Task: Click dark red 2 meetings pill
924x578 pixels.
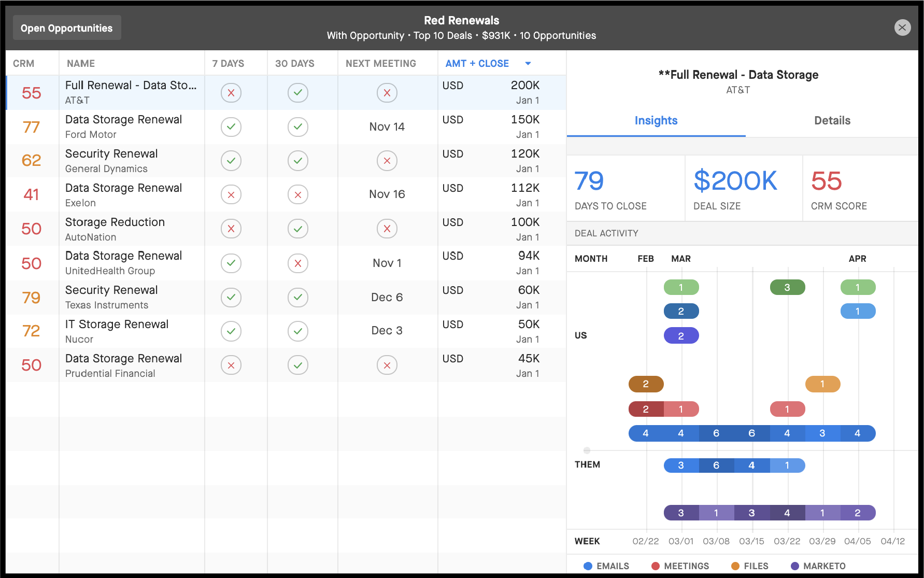Action: click(646, 409)
